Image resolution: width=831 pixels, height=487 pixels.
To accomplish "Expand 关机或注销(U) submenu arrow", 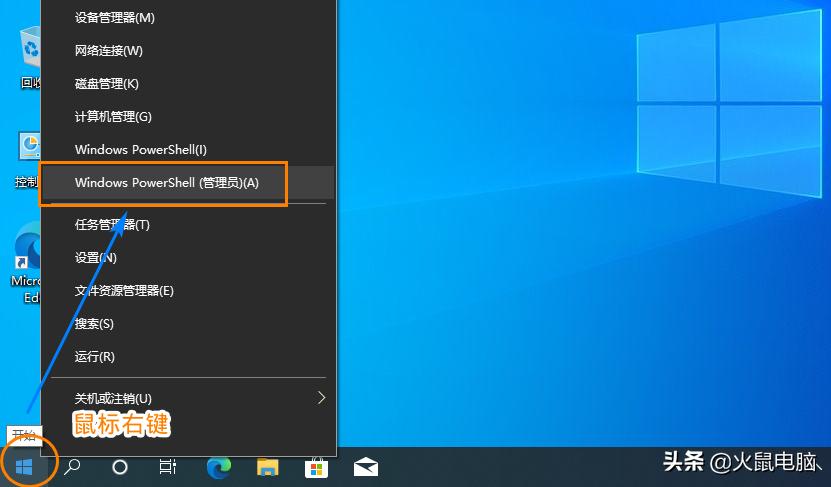I will (x=321, y=397).
